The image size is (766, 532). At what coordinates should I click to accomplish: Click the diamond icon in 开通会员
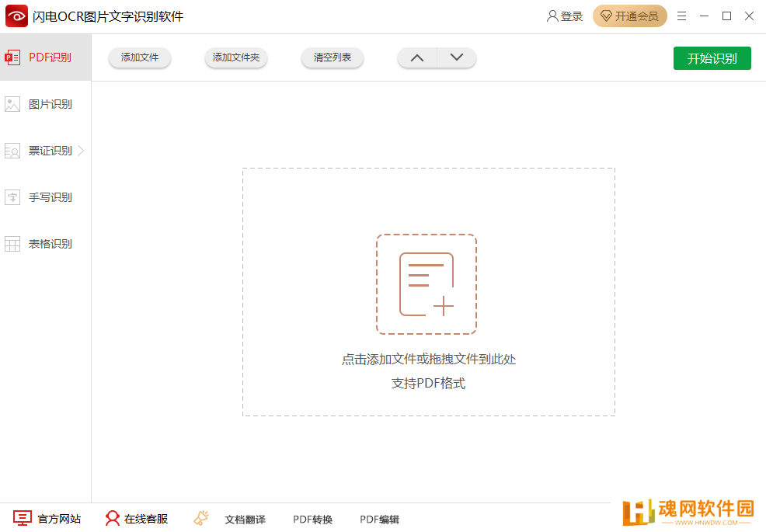pyautogui.click(x=606, y=16)
